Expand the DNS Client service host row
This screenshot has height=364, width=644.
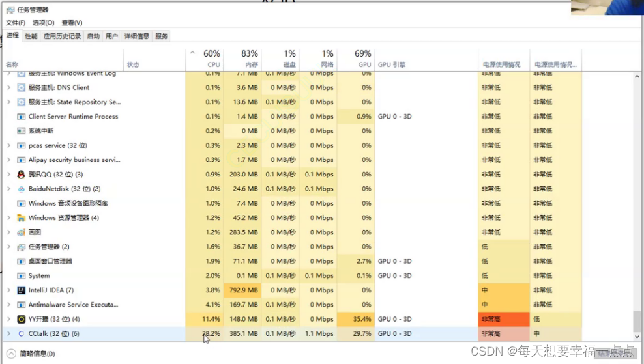tap(8, 87)
